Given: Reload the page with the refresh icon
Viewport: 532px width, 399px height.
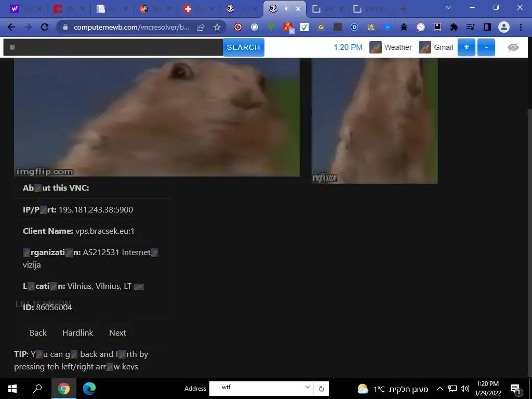Looking at the screenshot, I should (45, 27).
